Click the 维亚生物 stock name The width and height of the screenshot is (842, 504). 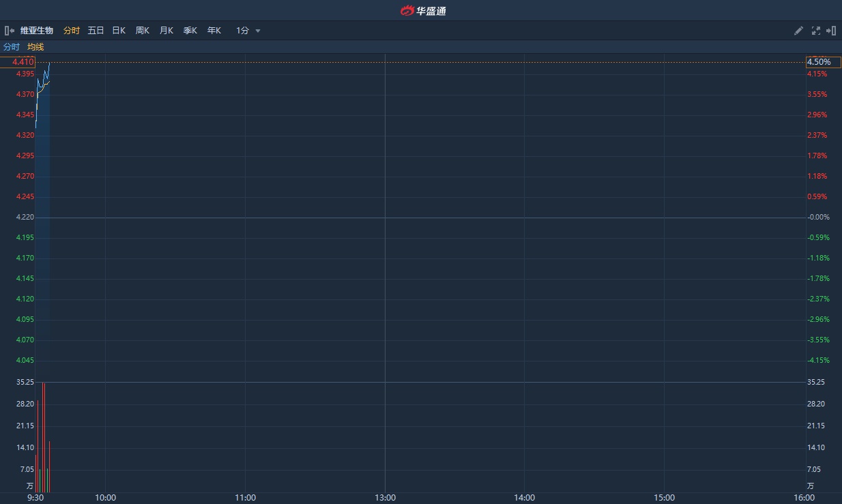click(37, 31)
